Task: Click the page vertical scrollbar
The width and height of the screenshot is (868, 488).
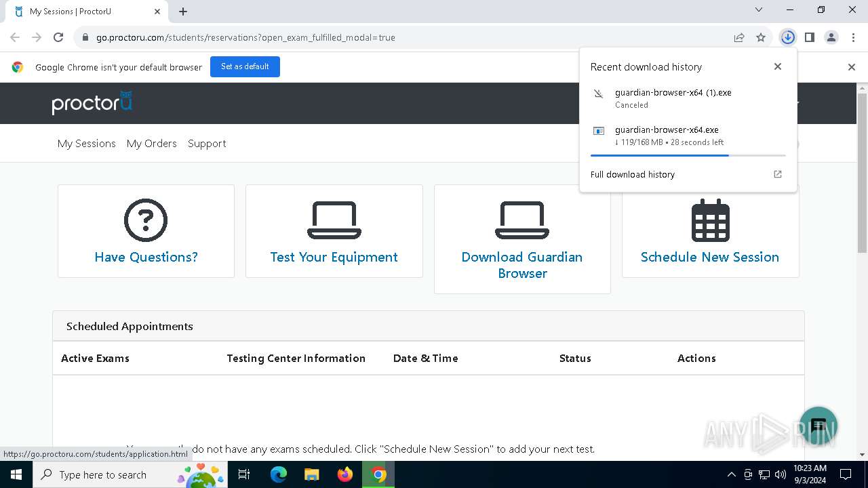Action: pos(863,173)
